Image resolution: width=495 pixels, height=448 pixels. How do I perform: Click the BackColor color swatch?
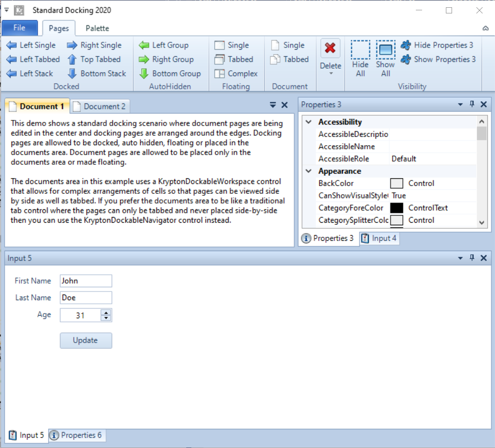click(x=397, y=183)
